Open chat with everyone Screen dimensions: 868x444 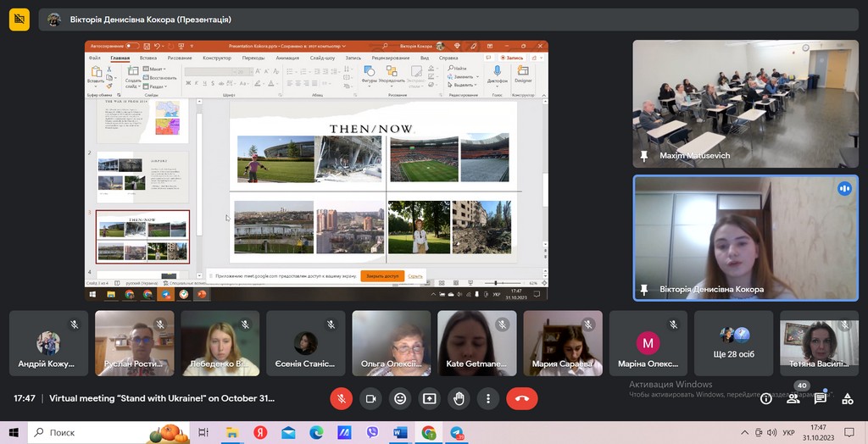(x=821, y=398)
